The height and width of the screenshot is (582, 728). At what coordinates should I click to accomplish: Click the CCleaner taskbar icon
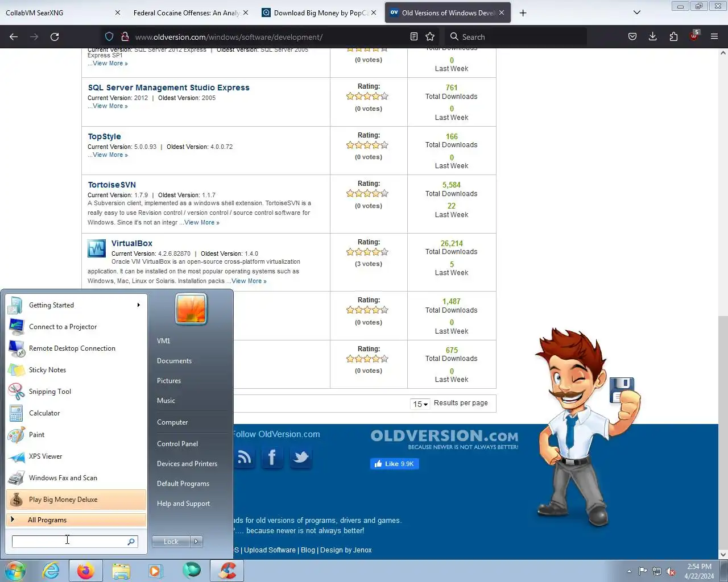point(227,571)
